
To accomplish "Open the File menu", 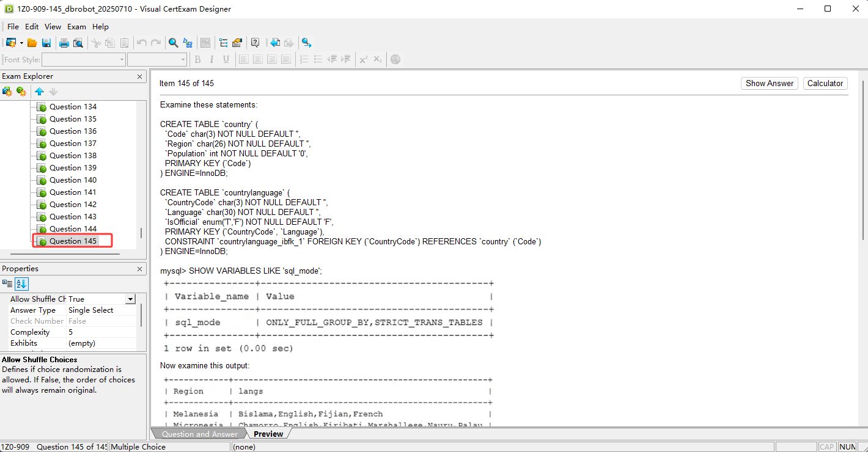I will (13, 27).
